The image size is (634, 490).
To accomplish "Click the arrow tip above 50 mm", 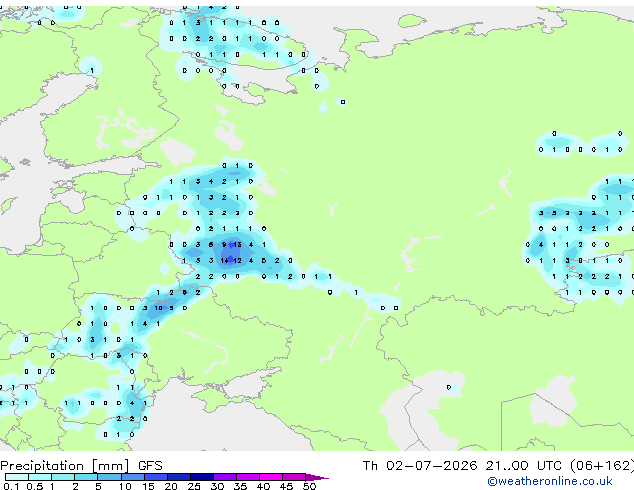I will coord(317,477).
